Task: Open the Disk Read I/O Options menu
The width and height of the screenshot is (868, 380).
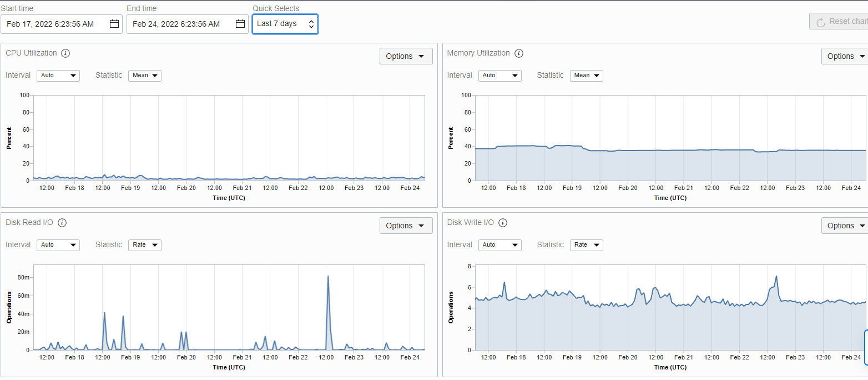Action: (406, 226)
